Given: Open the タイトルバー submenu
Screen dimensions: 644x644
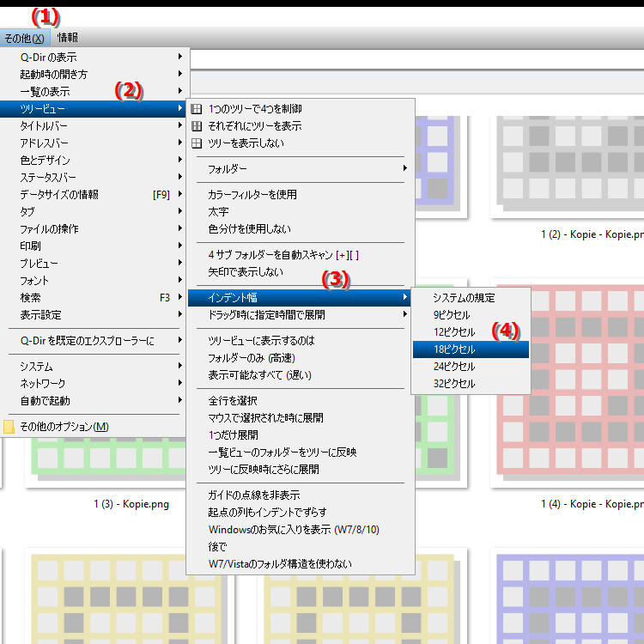Looking at the screenshot, I should coord(94,125).
